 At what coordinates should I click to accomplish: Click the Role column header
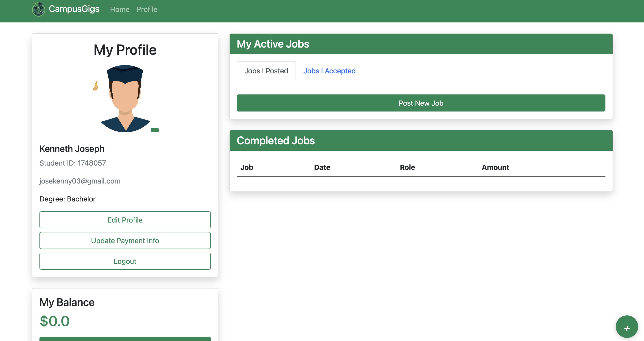tap(407, 167)
